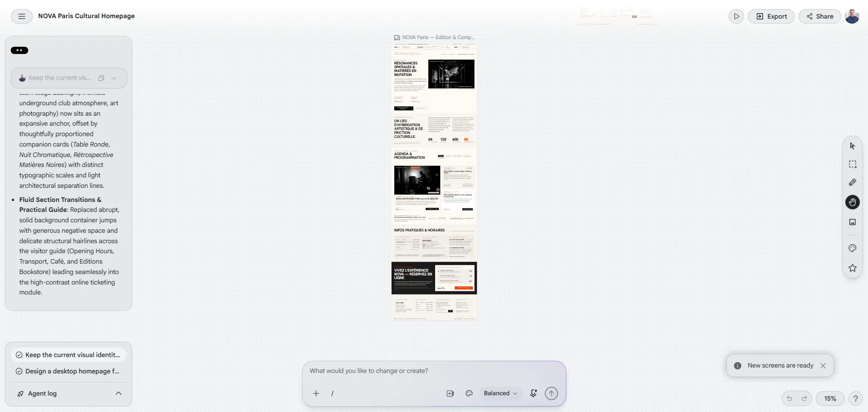868x412 pixels.
Task: Click the slash command icon in the prompt bar
Action: [332, 393]
